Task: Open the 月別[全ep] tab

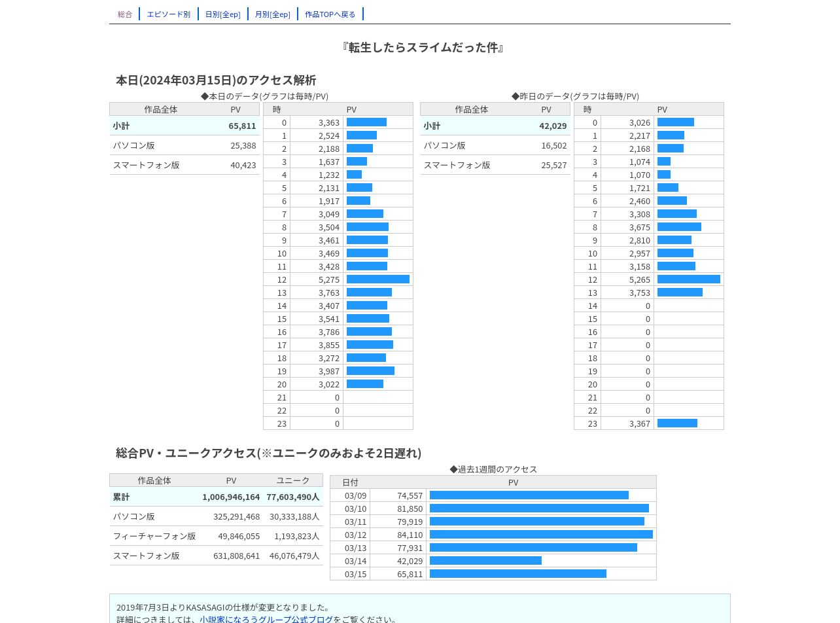Action: 272,14
